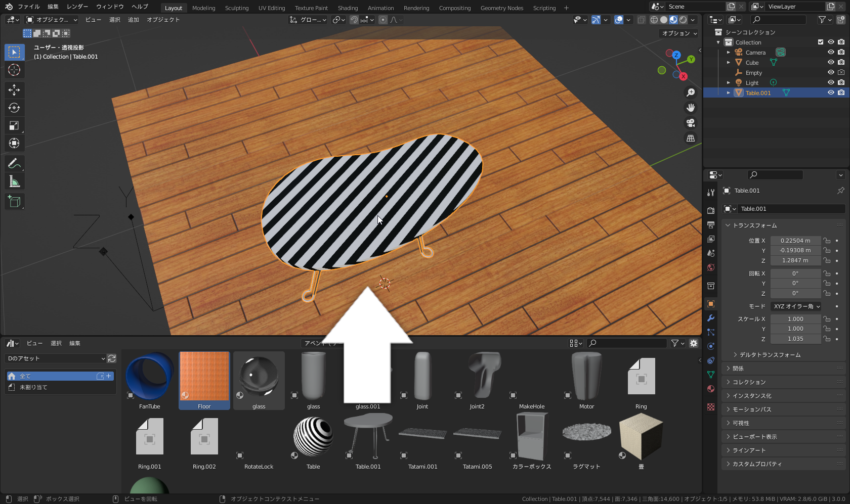Open the XYZ オイラー角 rotation mode dropdown
850x504 pixels.
coord(796,306)
